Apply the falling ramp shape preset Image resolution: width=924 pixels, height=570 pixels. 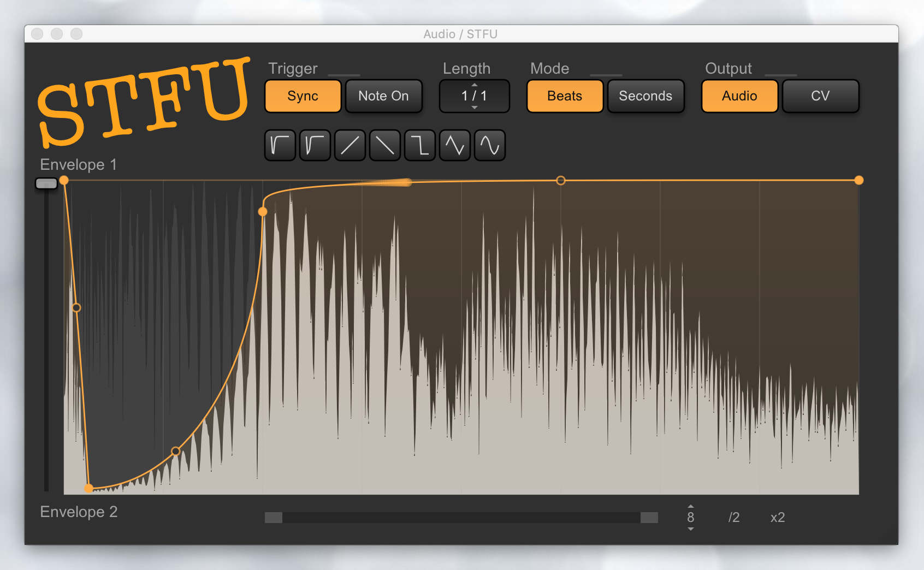point(385,145)
